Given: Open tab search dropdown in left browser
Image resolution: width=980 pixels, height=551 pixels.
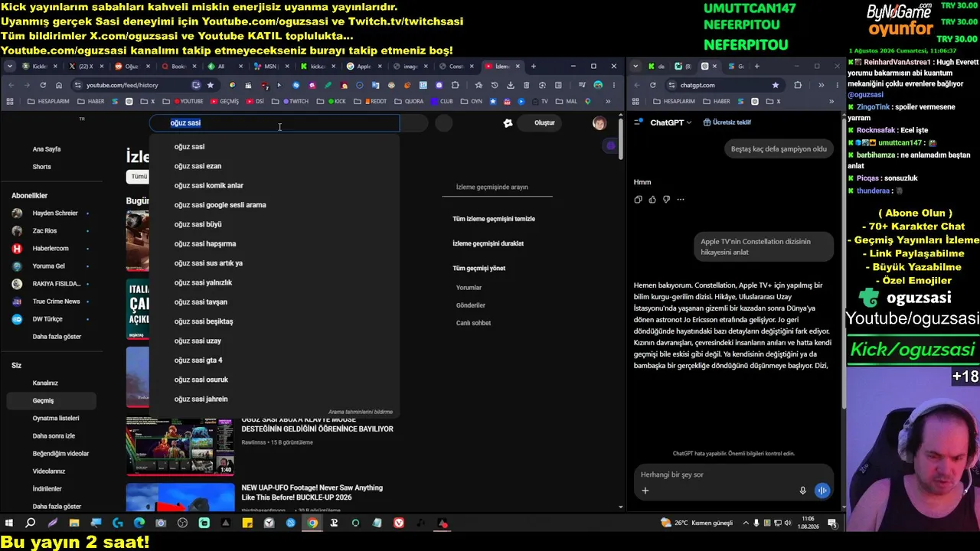Looking at the screenshot, I should point(9,67).
